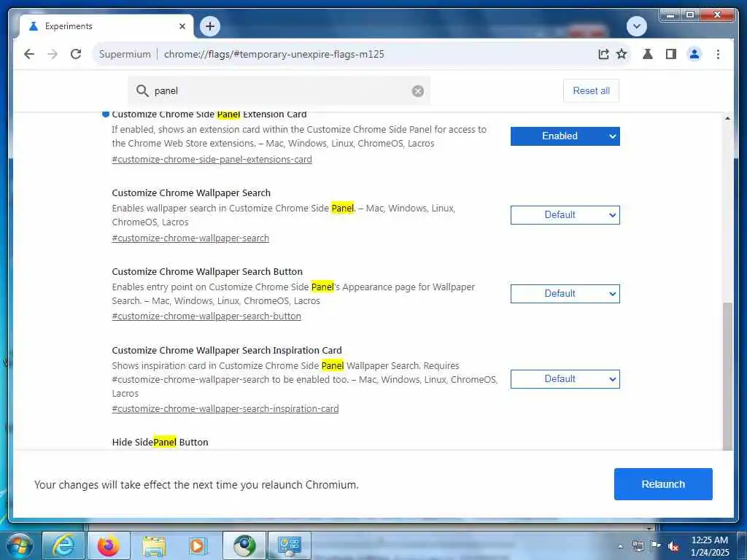Select the Experiments tab
Viewport: 747px width, 560px height.
(107, 26)
